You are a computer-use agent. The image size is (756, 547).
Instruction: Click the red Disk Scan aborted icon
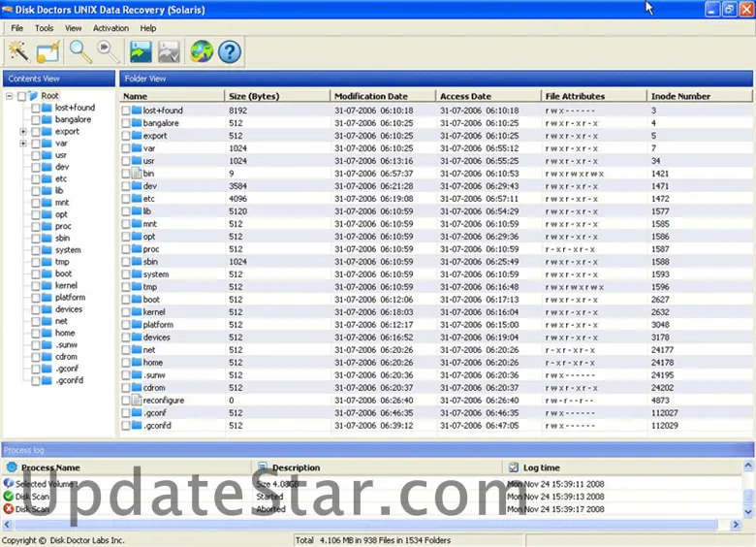[8, 508]
